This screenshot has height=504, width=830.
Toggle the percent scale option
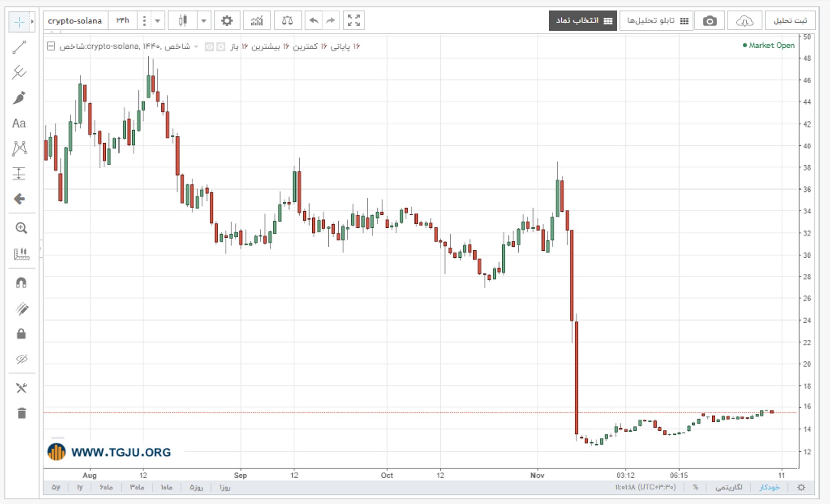pyautogui.click(x=696, y=487)
